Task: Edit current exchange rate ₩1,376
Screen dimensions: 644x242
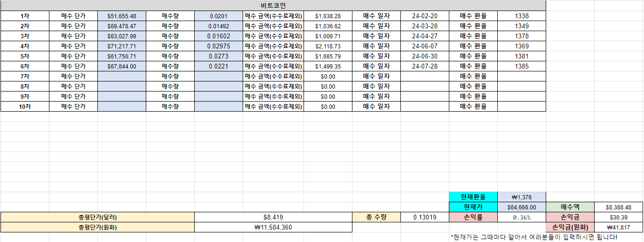Action: pos(522,197)
